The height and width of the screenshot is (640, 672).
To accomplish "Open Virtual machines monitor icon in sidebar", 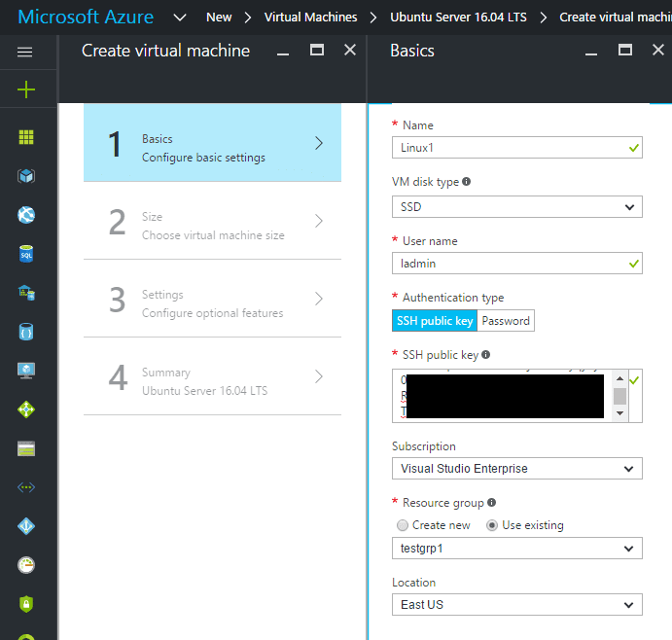I will tap(26, 371).
